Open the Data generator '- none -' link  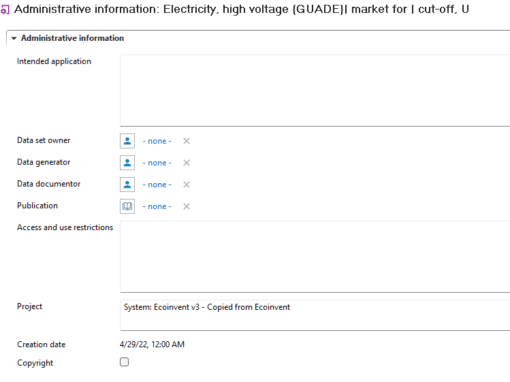point(157,163)
